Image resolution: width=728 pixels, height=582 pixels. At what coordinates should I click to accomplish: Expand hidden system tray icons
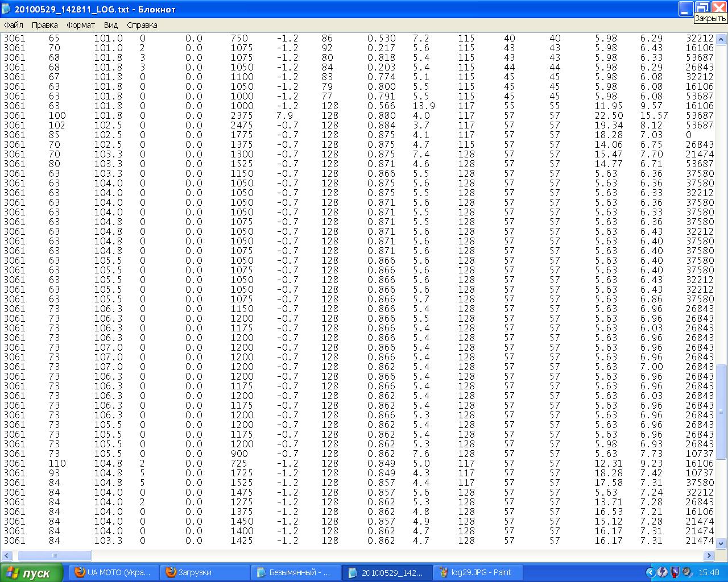tap(651, 572)
